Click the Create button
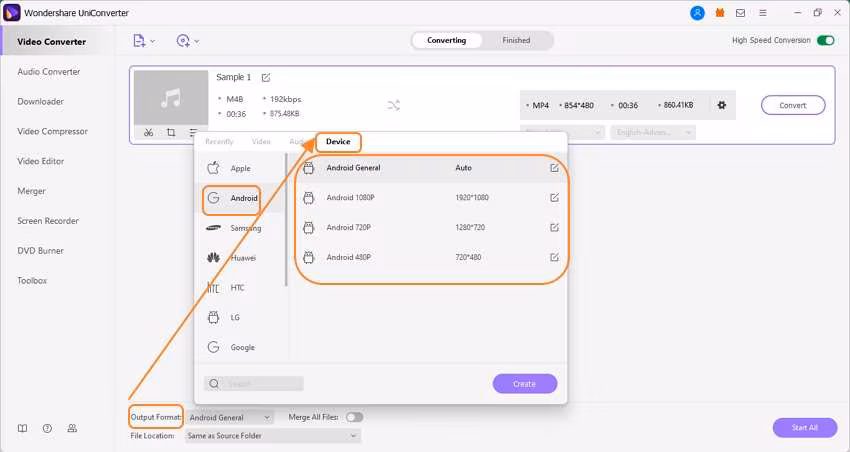Screen dimensions: 850x452 tap(525, 384)
